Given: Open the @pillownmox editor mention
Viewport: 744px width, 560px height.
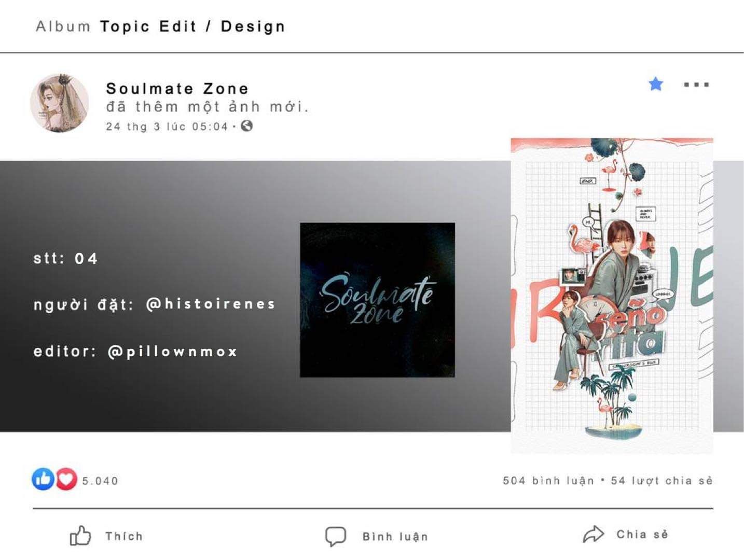Looking at the screenshot, I should click(173, 352).
